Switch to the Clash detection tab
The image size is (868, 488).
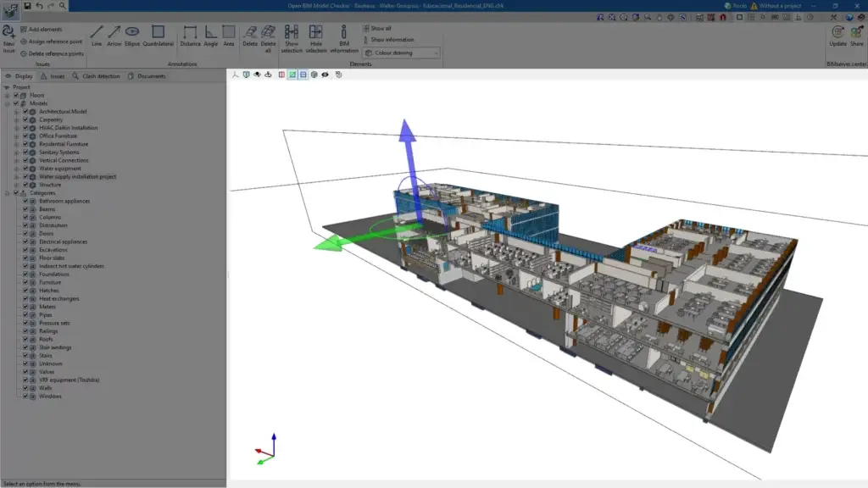(97, 76)
